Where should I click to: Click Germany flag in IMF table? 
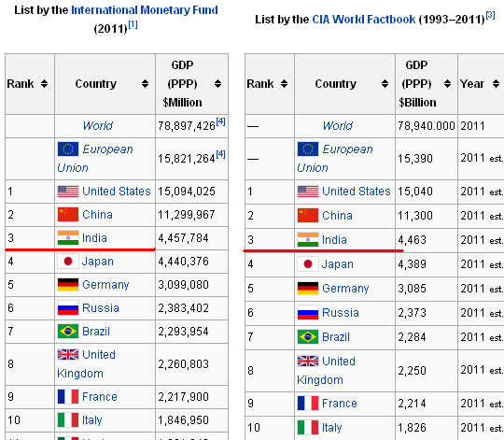(68, 285)
